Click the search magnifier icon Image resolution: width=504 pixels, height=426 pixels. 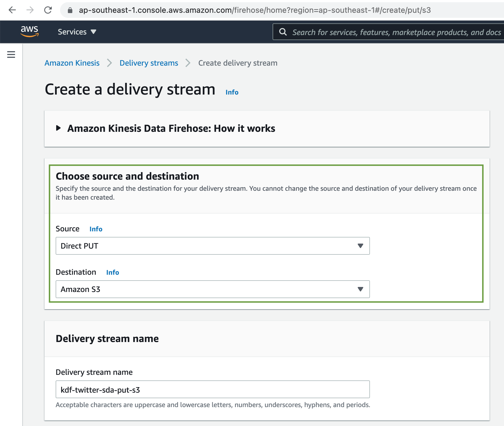coord(283,32)
